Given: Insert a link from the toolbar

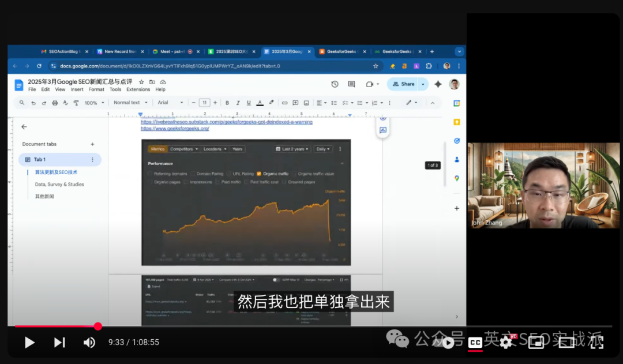Looking at the screenshot, I should pyautogui.click(x=284, y=103).
